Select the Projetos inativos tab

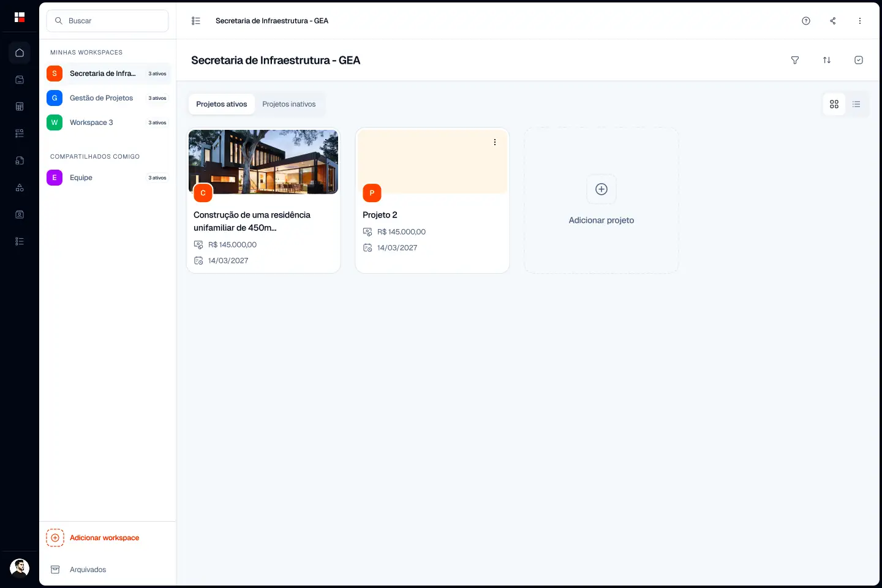click(289, 104)
